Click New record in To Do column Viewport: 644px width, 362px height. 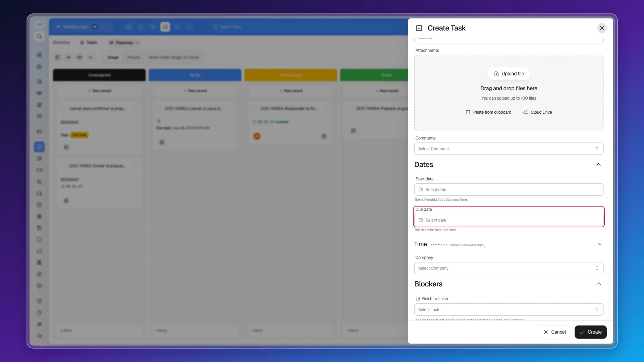(x=195, y=91)
